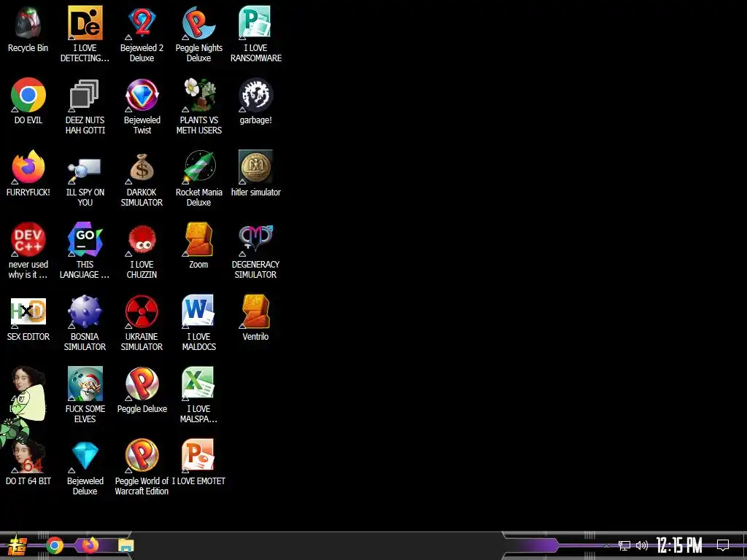Image resolution: width=747 pixels, height=560 pixels.
Task: Expand the hidden system tray icons chevron
Action: pyautogui.click(x=606, y=545)
